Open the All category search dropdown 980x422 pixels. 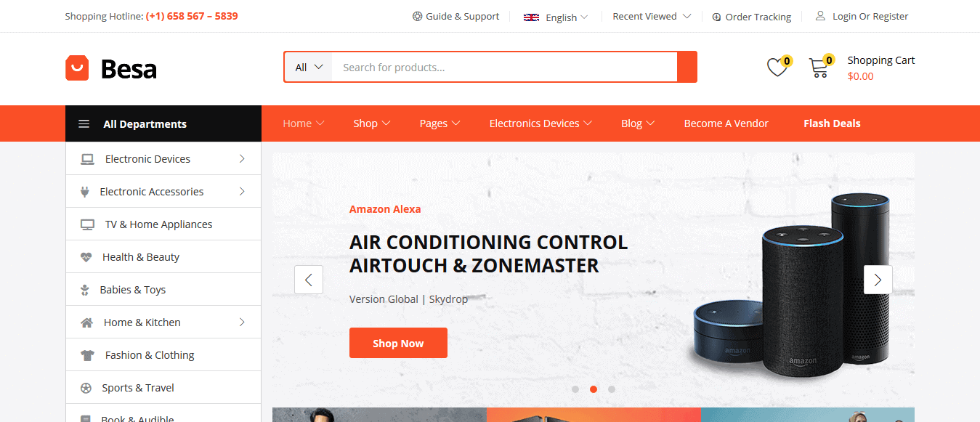309,67
